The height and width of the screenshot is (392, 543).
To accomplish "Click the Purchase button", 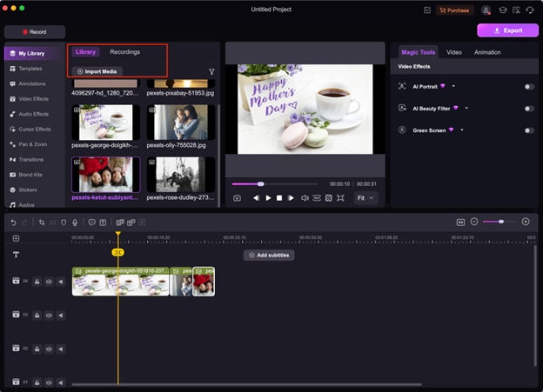I will click(454, 10).
